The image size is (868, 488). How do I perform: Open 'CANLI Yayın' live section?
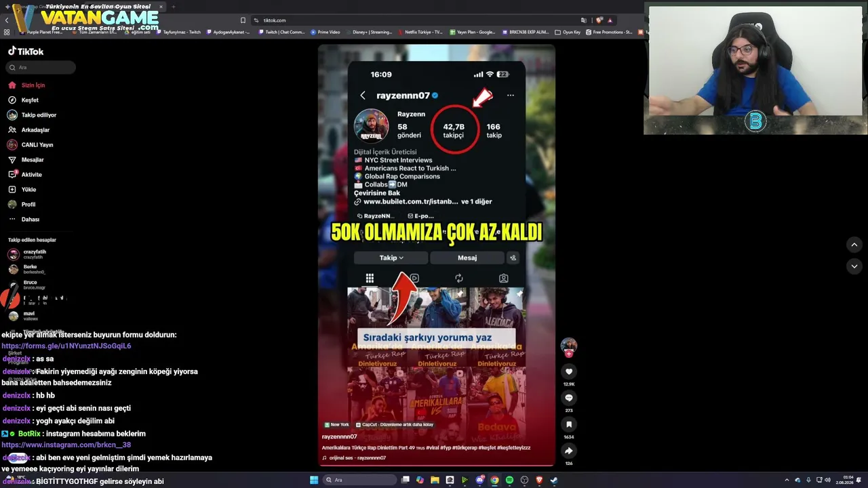point(37,145)
